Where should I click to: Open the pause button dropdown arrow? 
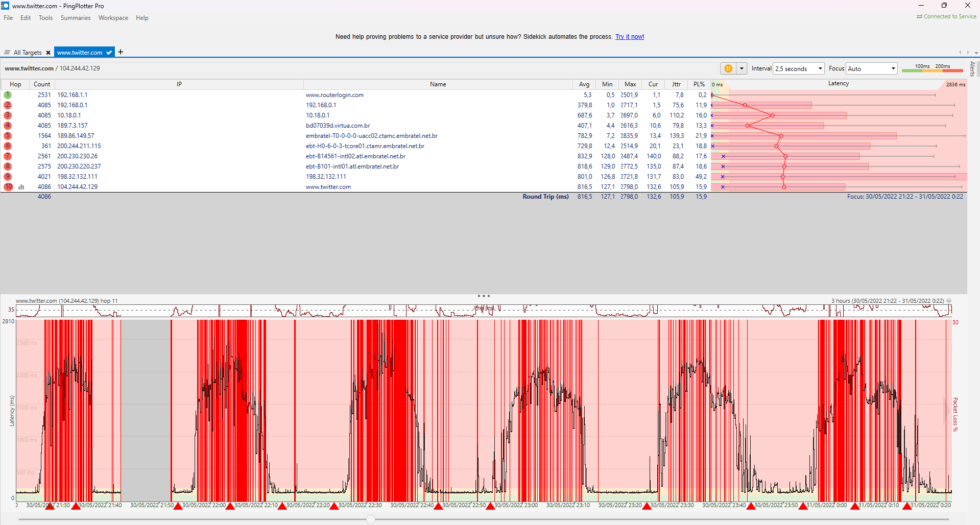click(x=742, y=68)
